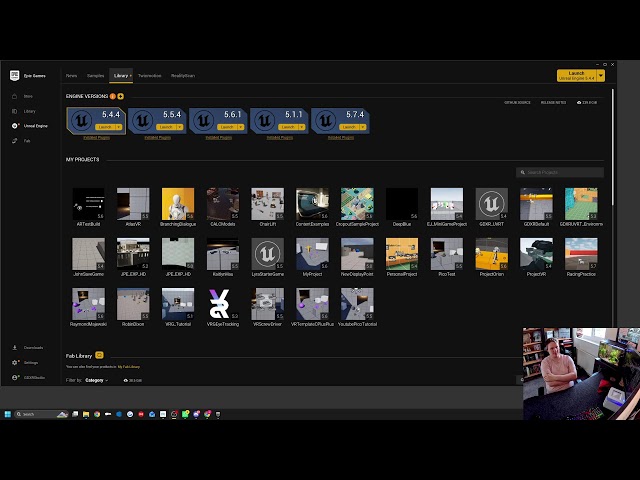Add engine version with plus icon
Image resolution: width=640 pixels, height=480 pixels.
pyautogui.click(x=120, y=96)
